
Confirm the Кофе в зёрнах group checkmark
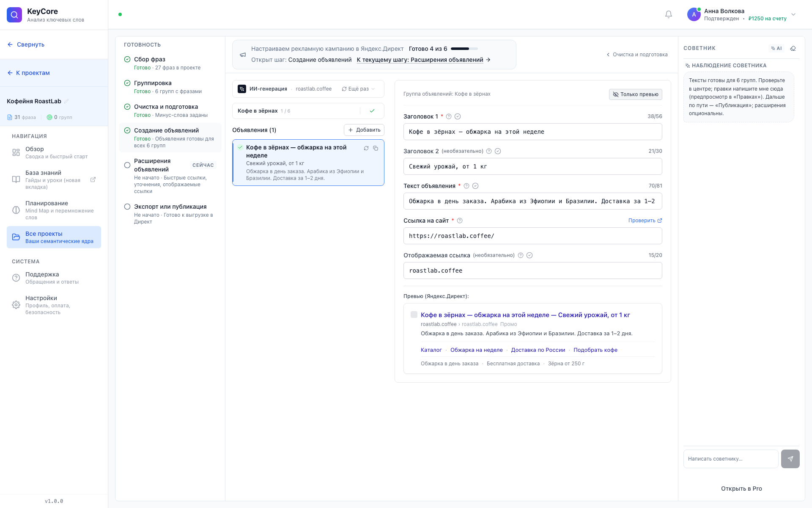[372, 111]
